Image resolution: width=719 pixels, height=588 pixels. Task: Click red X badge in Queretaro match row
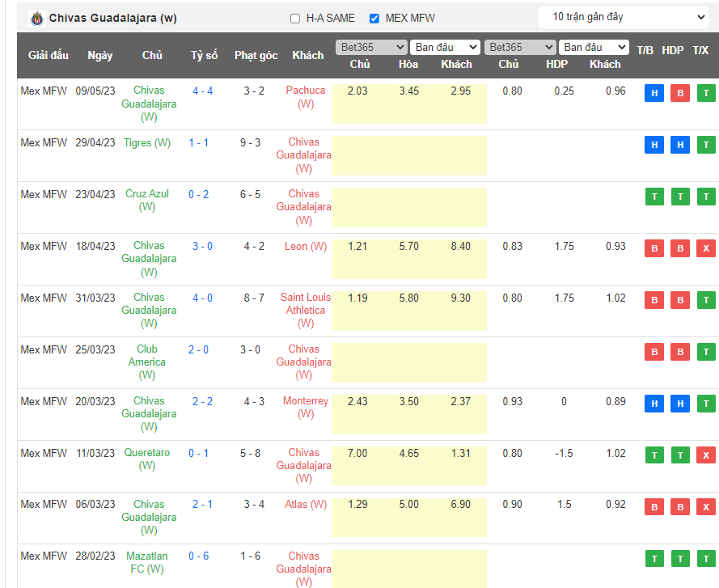706,455
